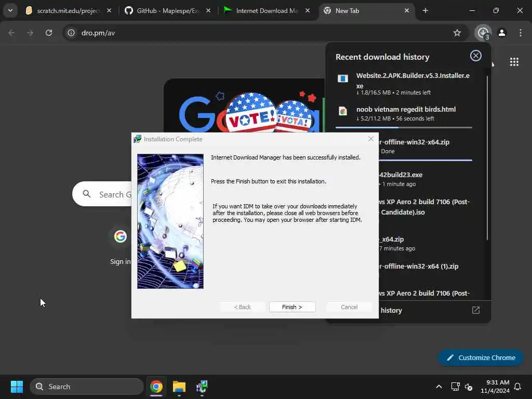
Task: Close the Internet Download Manager tab
Action: [x=308, y=10]
